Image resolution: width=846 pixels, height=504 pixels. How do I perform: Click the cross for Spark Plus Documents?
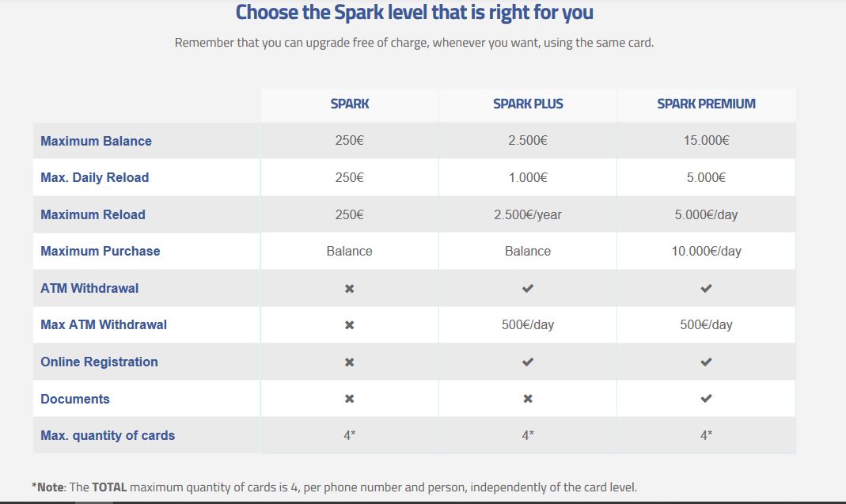(x=528, y=398)
